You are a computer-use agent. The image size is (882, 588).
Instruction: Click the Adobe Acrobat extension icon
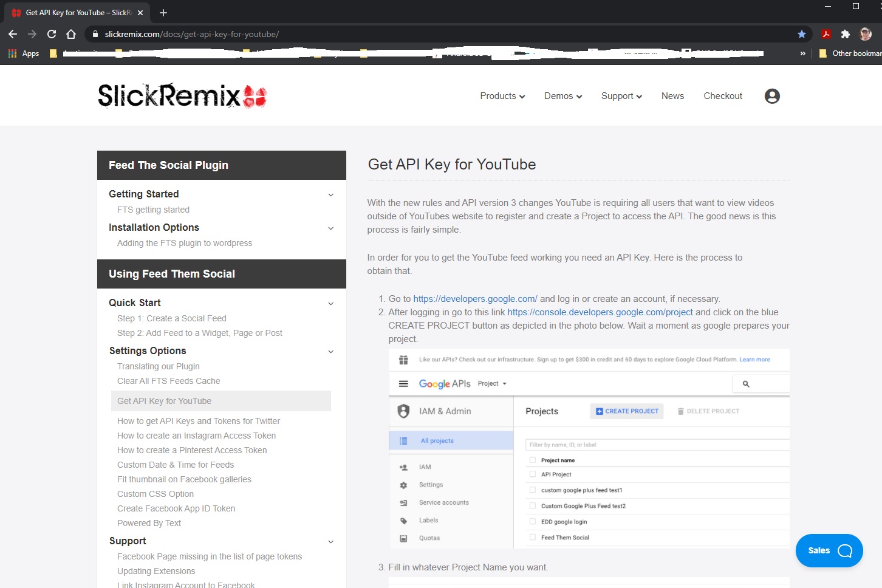pyautogui.click(x=826, y=34)
